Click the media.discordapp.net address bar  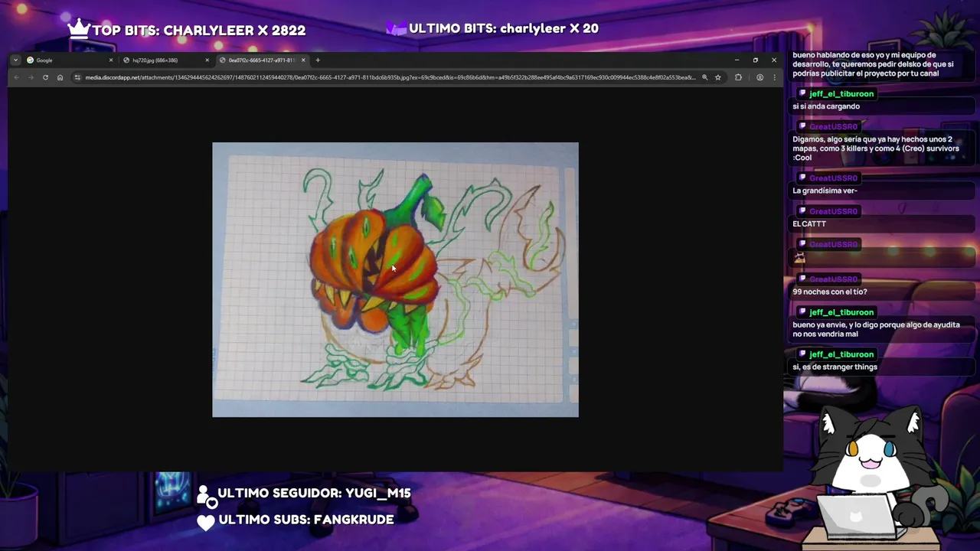(390, 77)
